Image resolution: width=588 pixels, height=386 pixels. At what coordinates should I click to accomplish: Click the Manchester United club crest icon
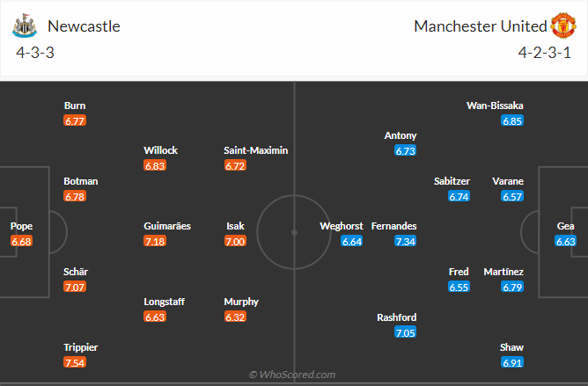[562, 25]
